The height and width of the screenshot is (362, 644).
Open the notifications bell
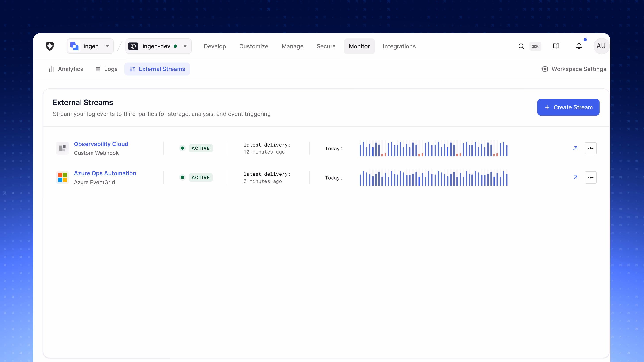point(579,46)
